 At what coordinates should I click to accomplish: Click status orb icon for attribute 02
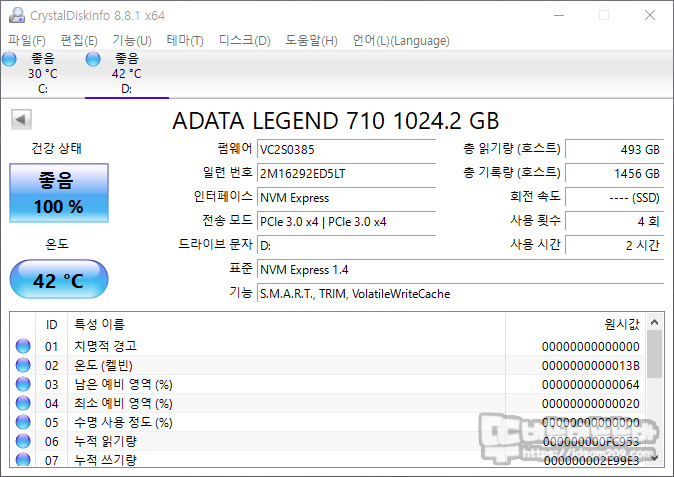[23, 365]
